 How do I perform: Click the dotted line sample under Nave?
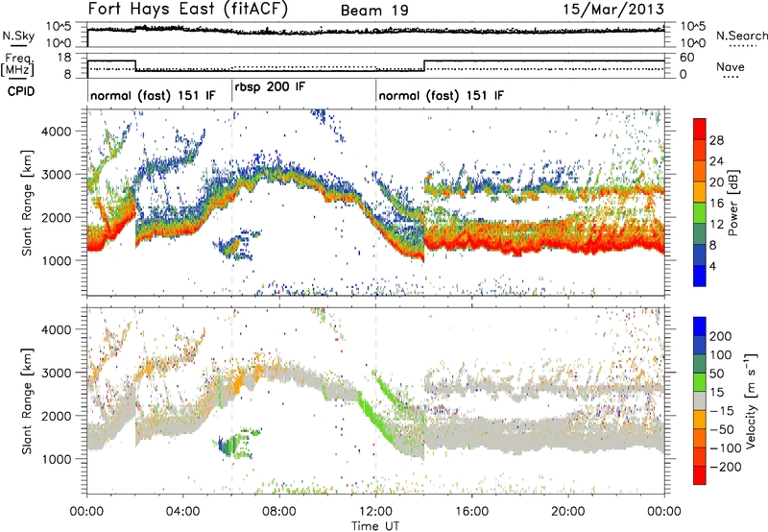(x=731, y=77)
